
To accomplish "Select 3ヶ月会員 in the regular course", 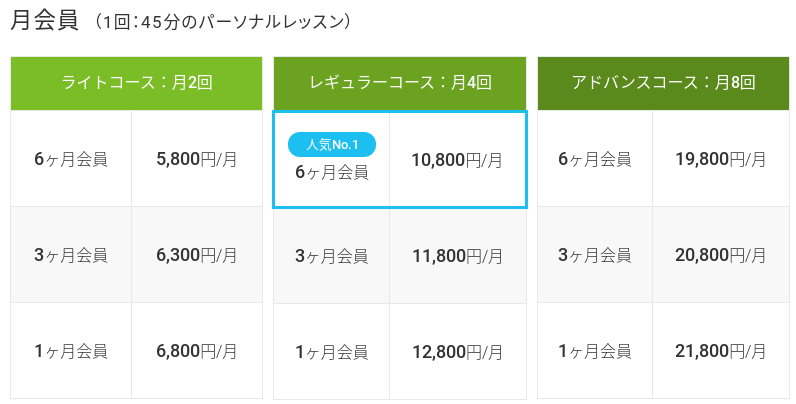I will [x=331, y=256].
